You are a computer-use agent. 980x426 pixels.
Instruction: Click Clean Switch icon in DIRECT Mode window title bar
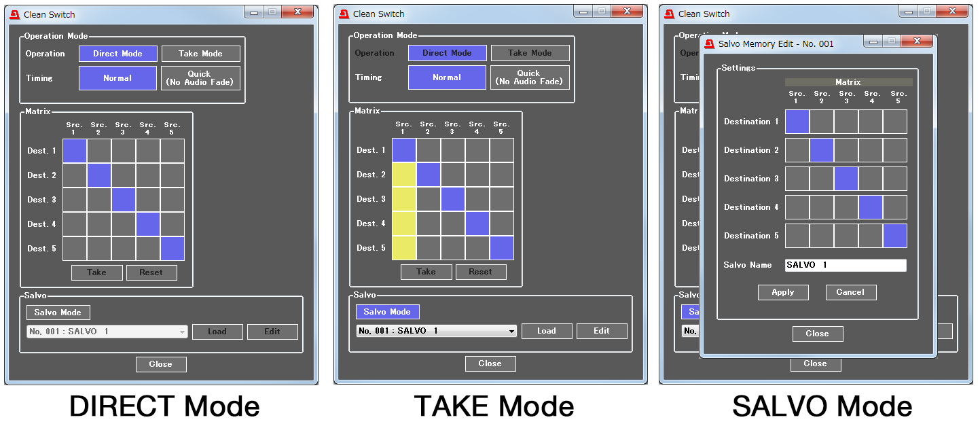[x=14, y=14]
